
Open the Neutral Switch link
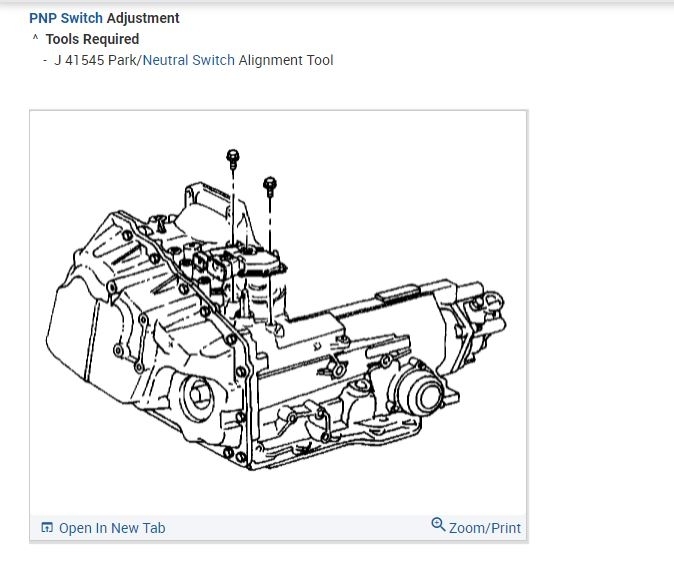click(x=189, y=60)
